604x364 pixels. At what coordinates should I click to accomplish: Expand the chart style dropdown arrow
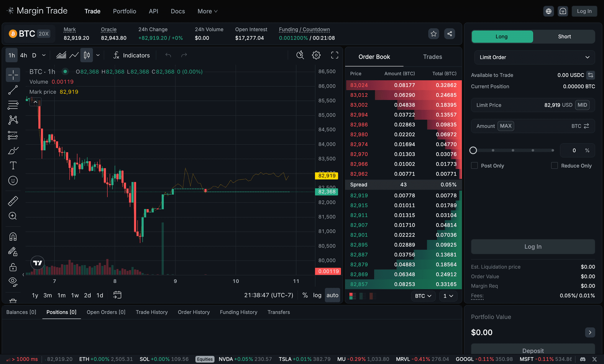click(98, 55)
